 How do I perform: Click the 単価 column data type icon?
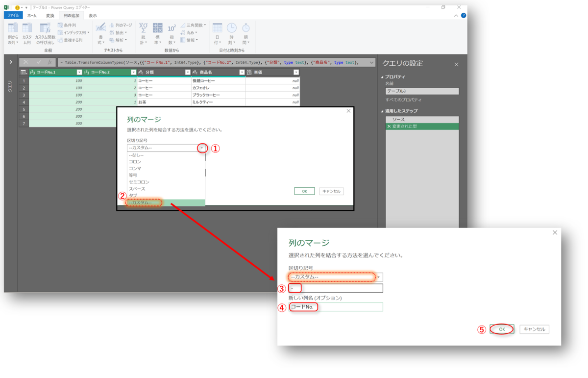point(249,73)
